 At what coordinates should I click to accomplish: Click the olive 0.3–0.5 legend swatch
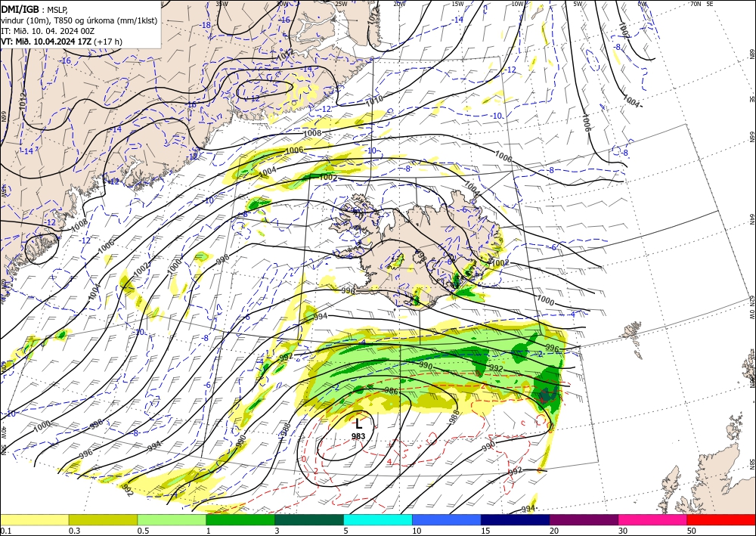103,519
